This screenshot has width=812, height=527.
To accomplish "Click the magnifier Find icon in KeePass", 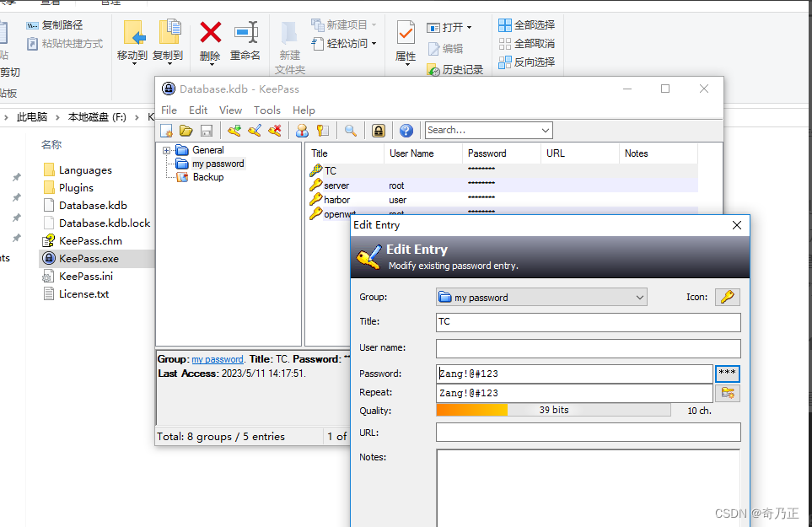I will point(351,131).
